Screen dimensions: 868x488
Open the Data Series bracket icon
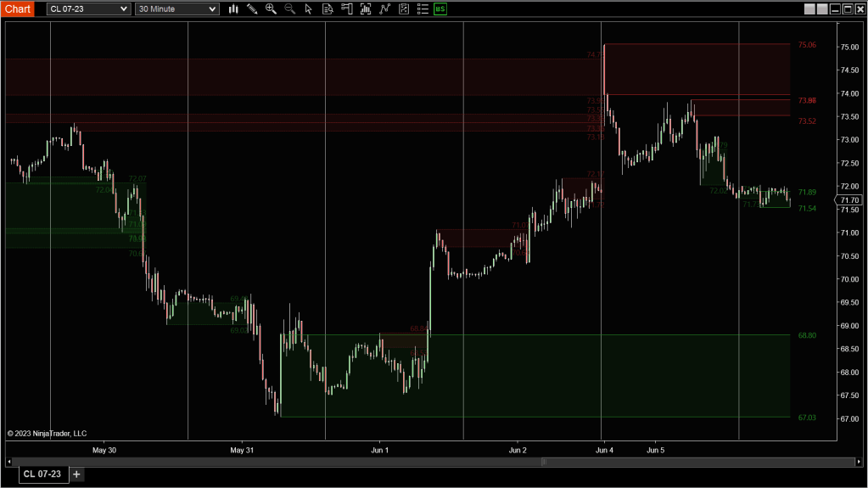coord(365,8)
